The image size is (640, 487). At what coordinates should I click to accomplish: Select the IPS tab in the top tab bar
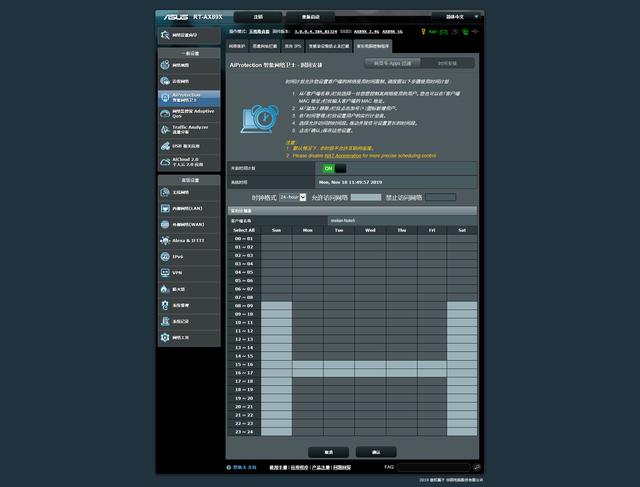[290, 45]
